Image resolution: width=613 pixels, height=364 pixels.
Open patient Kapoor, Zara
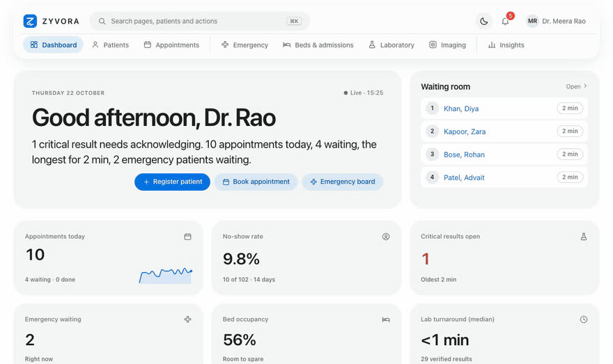click(x=465, y=132)
